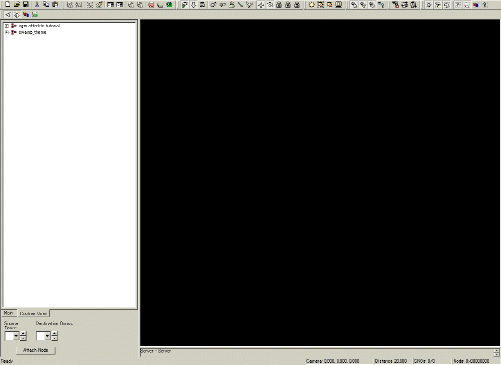Open the Destination dropdown combo box
501x365 pixels.
click(x=47, y=336)
